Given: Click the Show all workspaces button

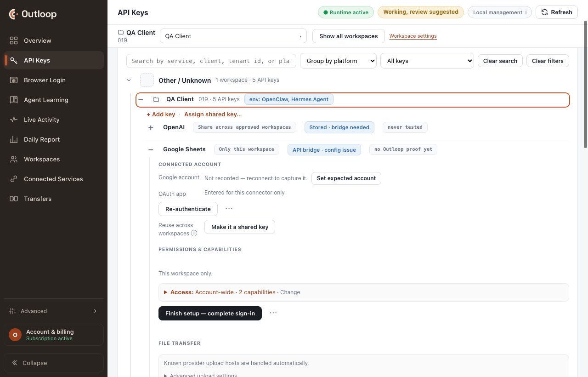Looking at the screenshot, I should coord(349,36).
